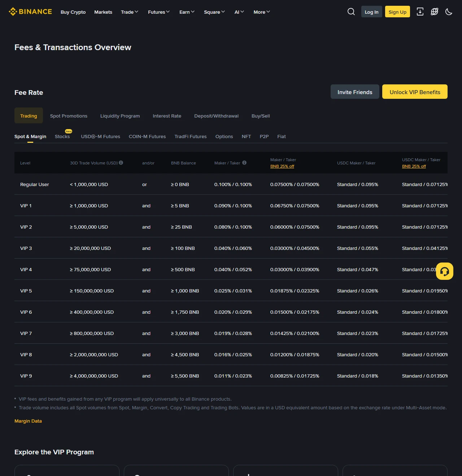The width and height of the screenshot is (462, 476).
Task: Select the TradFi Futures sub-tab
Action: 191,136
